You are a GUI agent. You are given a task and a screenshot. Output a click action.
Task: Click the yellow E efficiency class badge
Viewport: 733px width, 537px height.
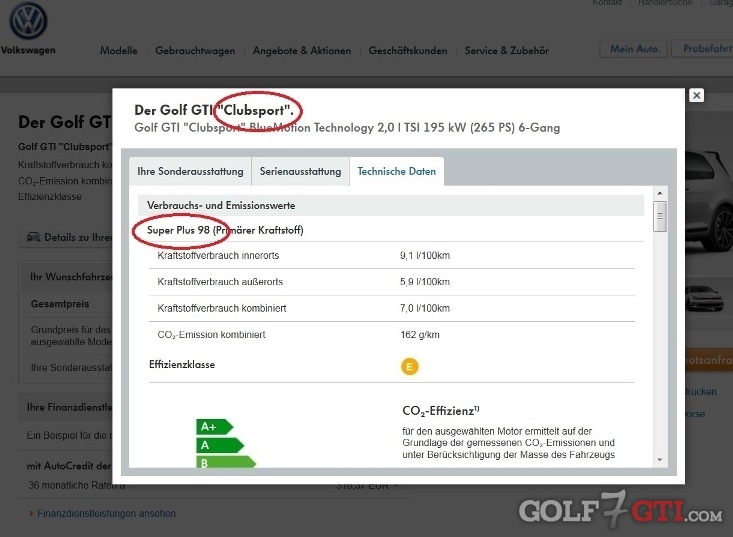pos(410,366)
